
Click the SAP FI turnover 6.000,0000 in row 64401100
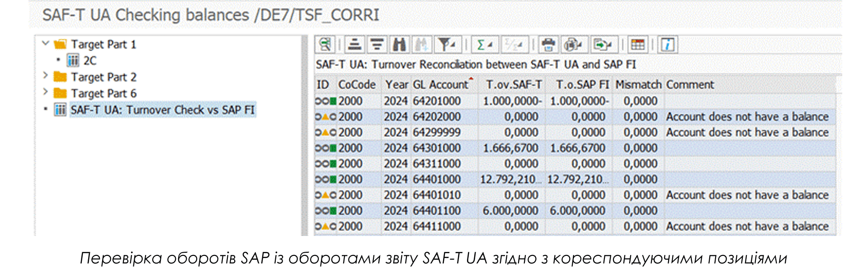click(578, 211)
